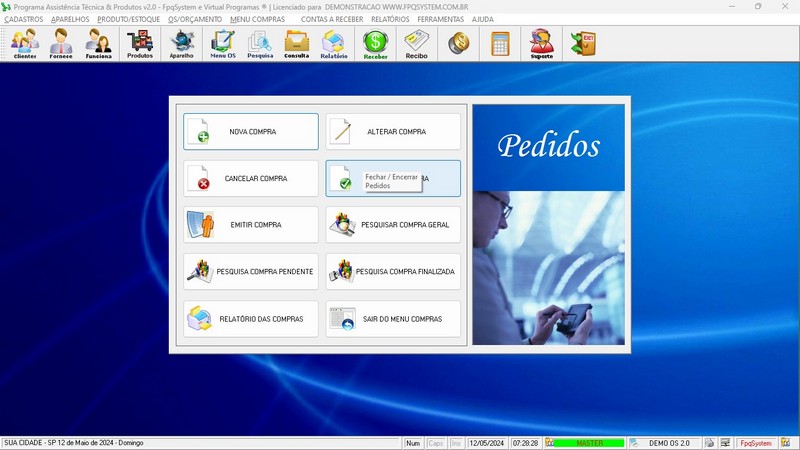The width and height of the screenshot is (800, 450).
Task: Open the Relatório toolbar icon
Action: coord(334,43)
